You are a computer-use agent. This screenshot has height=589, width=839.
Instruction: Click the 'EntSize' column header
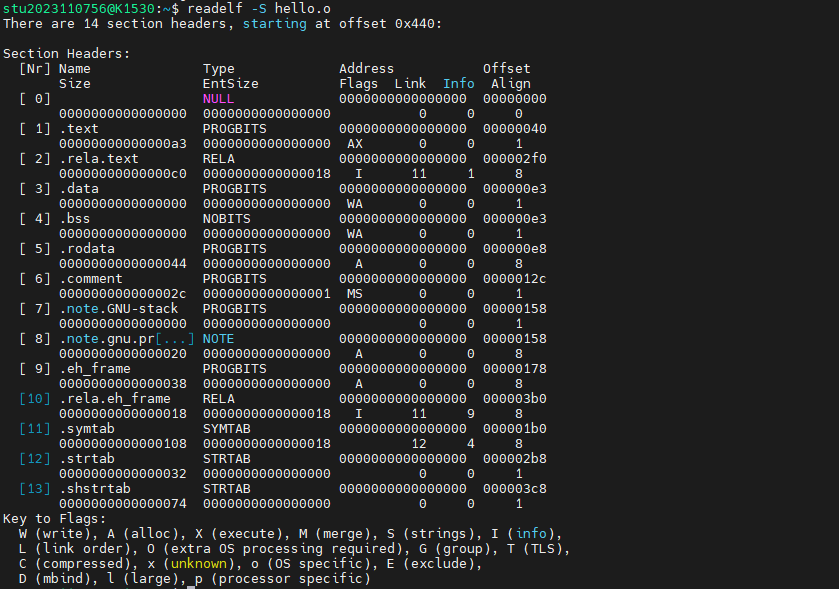point(231,83)
